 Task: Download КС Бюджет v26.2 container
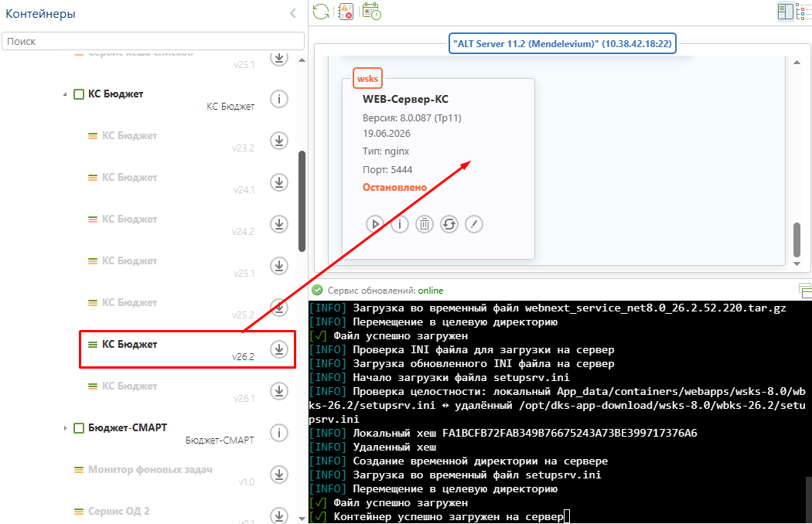(279, 349)
